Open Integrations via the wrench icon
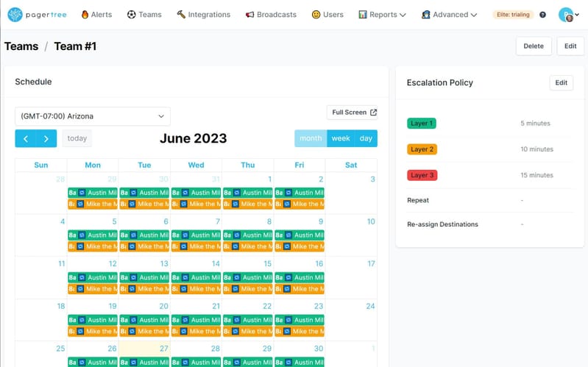588x367 pixels. coord(181,14)
